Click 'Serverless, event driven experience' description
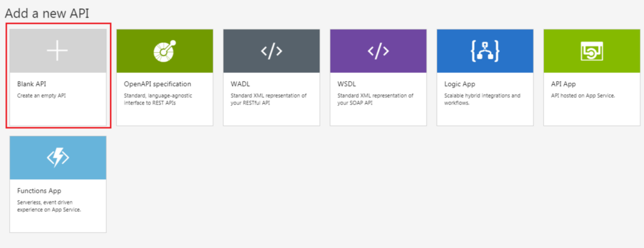 pos(49,206)
